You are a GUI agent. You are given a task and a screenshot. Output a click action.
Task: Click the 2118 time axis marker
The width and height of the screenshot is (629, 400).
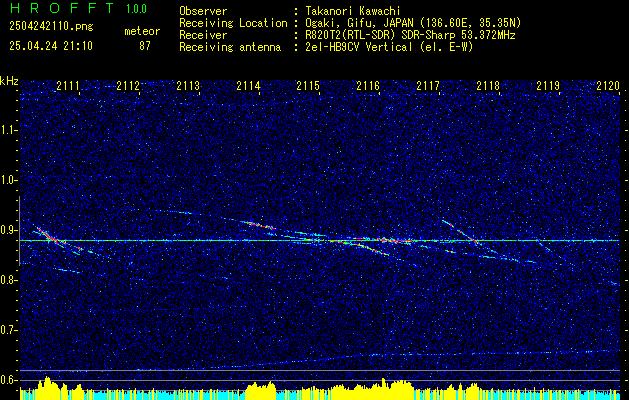(x=488, y=86)
